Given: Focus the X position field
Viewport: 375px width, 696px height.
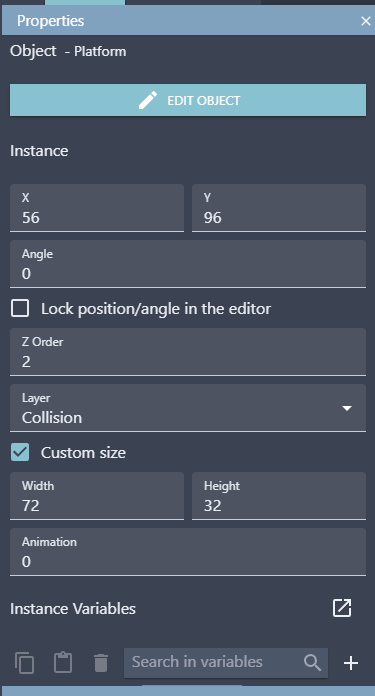Looking at the screenshot, I should pyautogui.click(x=97, y=208).
